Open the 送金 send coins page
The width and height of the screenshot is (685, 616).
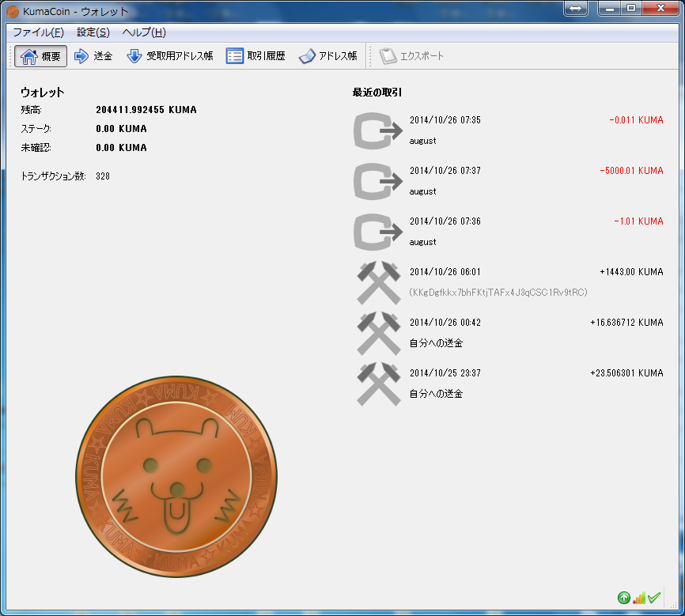pyautogui.click(x=93, y=56)
